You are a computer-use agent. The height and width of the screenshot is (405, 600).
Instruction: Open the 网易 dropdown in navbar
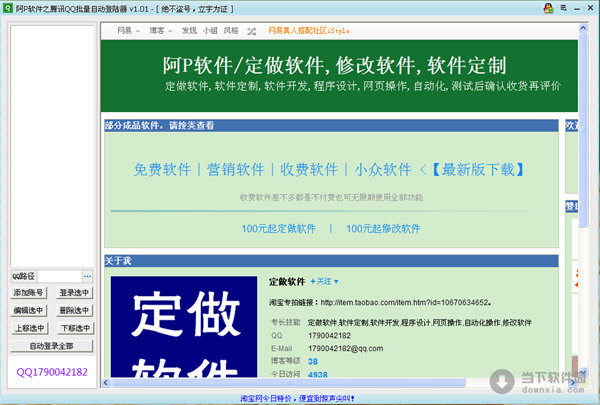click(128, 31)
